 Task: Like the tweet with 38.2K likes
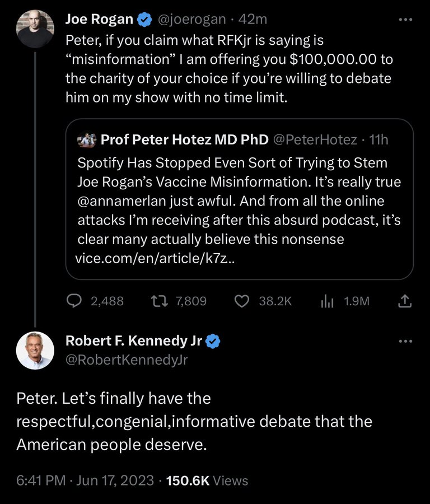241,301
